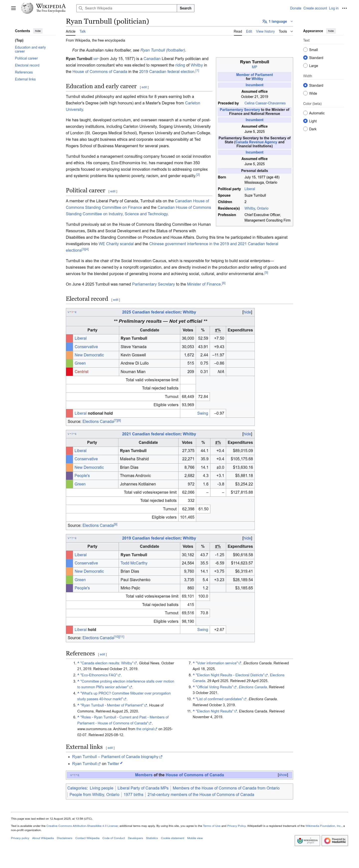359x868 pixels.
Task: Open the Minister of Finance link
Action: pyautogui.click(x=204, y=284)
